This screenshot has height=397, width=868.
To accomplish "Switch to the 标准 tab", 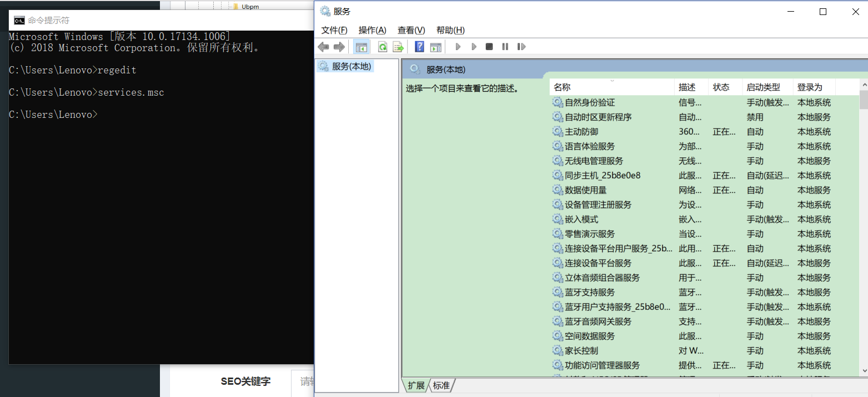I will [x=441, y=385].
